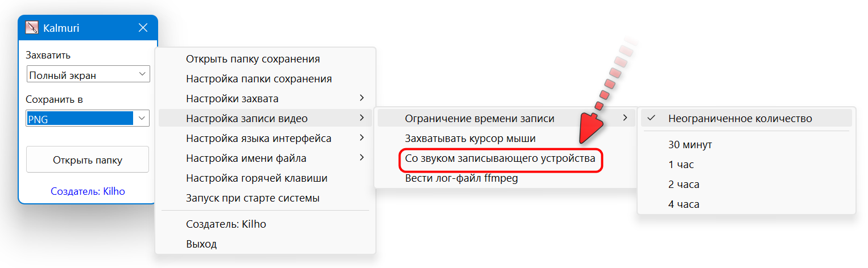Click the blue Создатель: Kilho link
This screenshot has width=868, height=268.
pos(88,191)
